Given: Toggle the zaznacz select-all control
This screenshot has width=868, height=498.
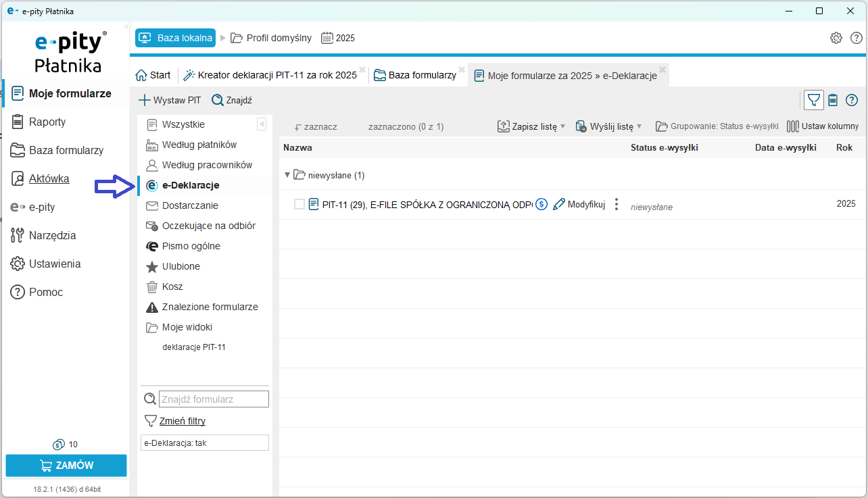Looking at the screenshot, I should pos(316,126).
